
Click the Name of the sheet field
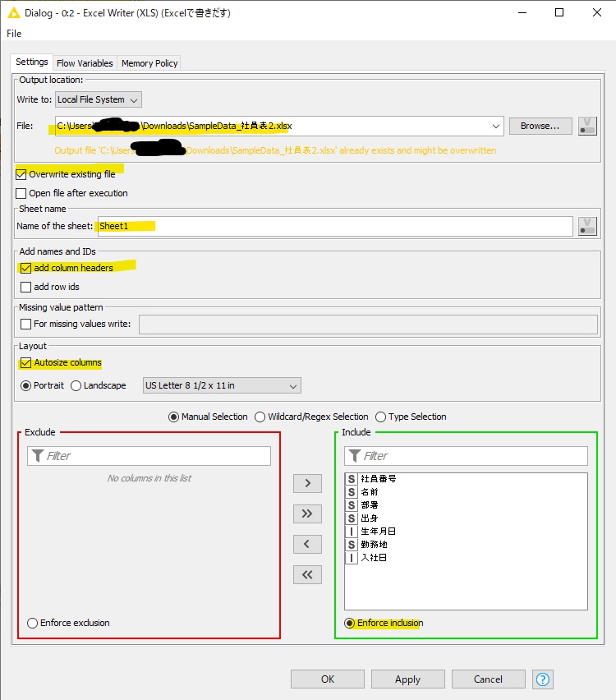335,226
